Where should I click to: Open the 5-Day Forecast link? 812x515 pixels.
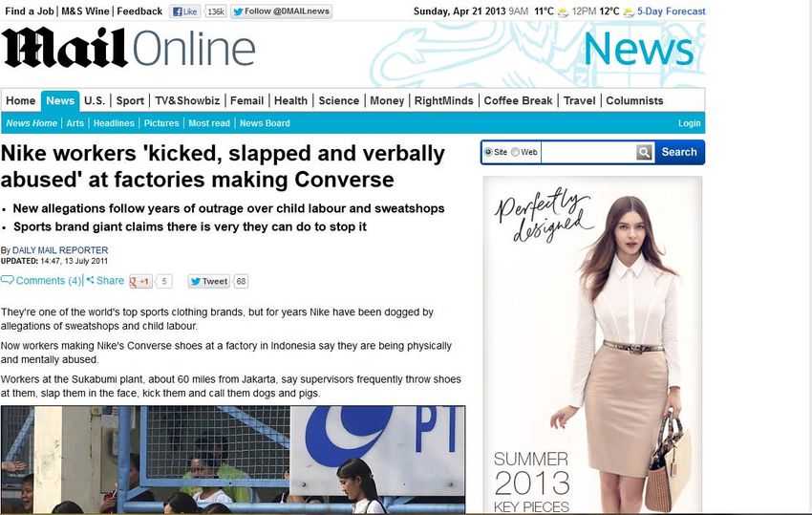(x=672, y=11)
